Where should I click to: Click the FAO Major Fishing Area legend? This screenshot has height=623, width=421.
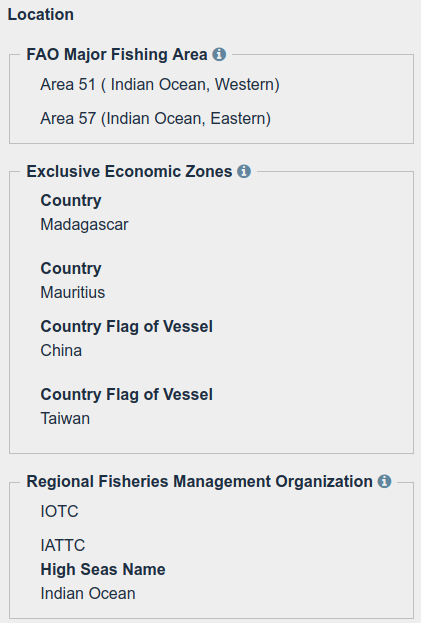coord(117,54)
